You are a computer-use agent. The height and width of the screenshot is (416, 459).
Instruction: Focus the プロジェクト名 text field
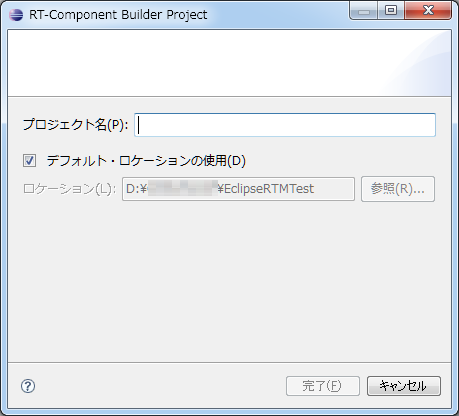click(x=285, y=125)
